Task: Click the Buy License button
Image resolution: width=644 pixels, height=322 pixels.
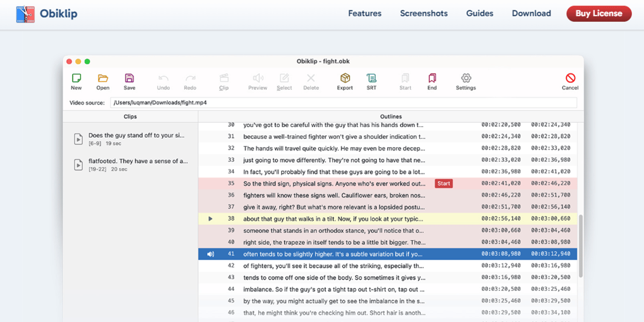Action: pyautogui.click(x=599, y=14)
